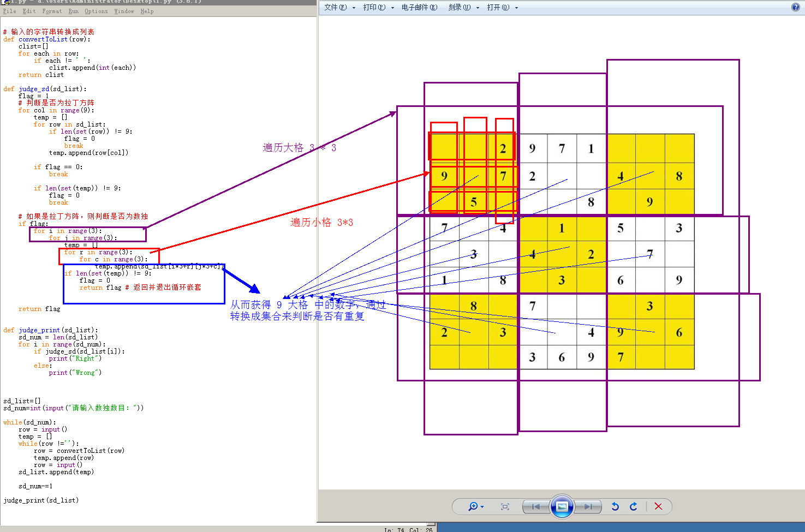Click the zoom magnifier icon in photo viewer
The height and width of the screenshot is (532, 805).
tap(473, 506)
